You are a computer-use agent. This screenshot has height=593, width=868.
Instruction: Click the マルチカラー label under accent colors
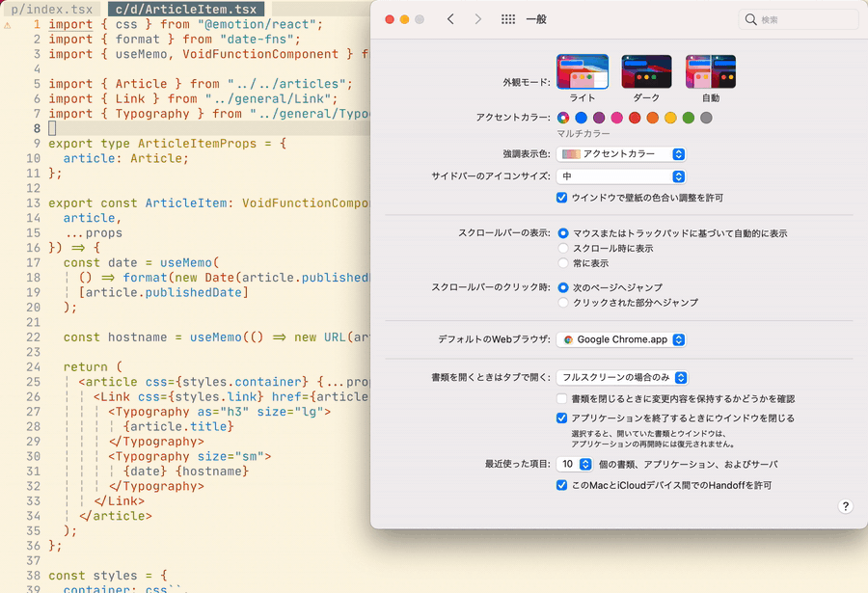583,133
